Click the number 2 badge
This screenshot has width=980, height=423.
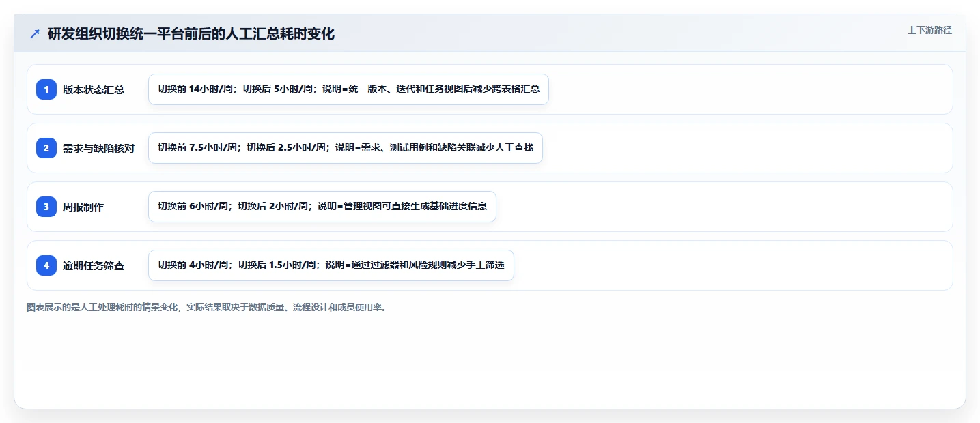point(46,148)
